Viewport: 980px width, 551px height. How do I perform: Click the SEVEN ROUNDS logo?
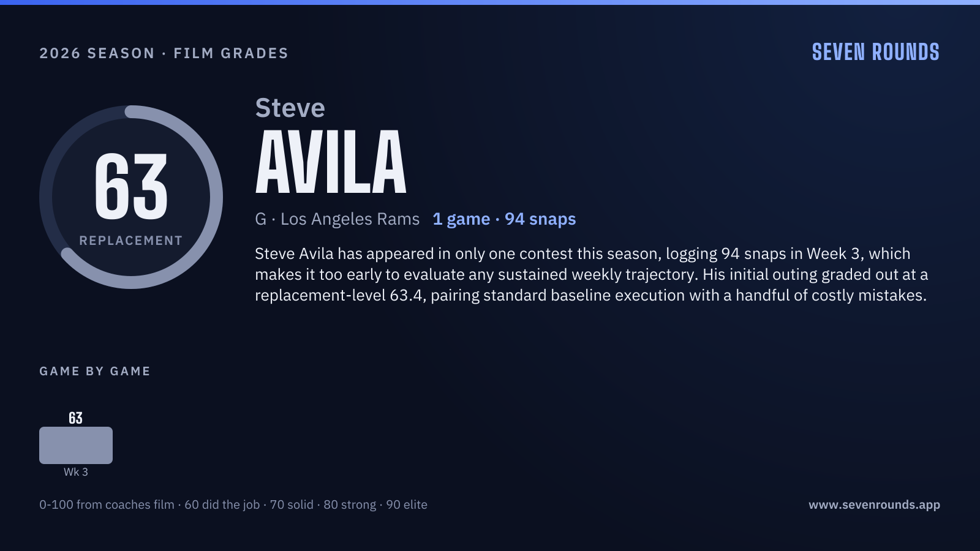(875, 53)
